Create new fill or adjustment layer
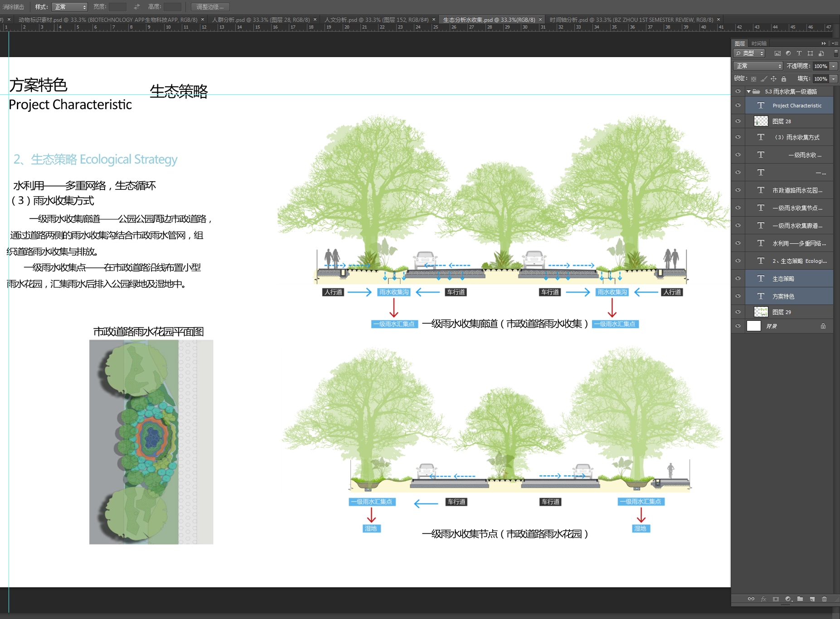This screenshot has width=840, height=619. click(x=788, y=599)
